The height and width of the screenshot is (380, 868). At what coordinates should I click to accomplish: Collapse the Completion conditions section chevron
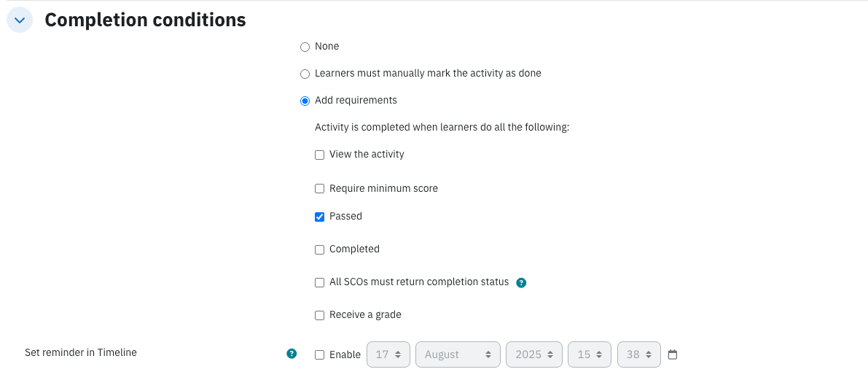pyautogui.click(x=20, y=20)
